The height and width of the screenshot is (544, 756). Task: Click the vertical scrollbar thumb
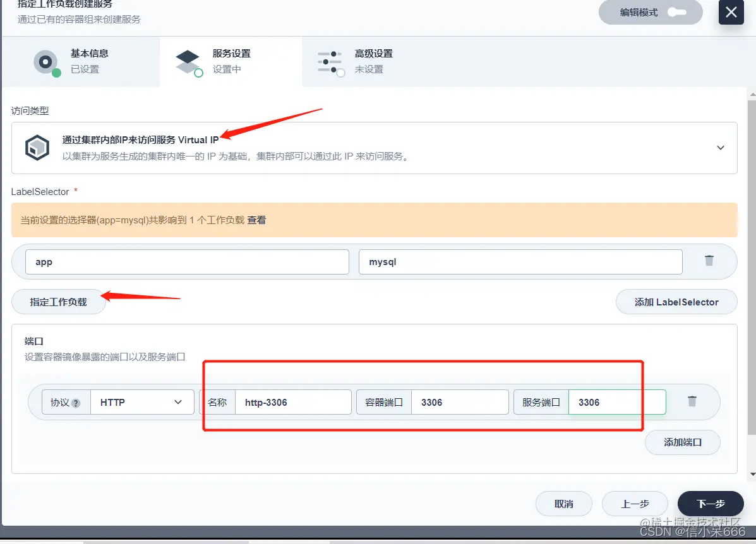pos(752,268)
